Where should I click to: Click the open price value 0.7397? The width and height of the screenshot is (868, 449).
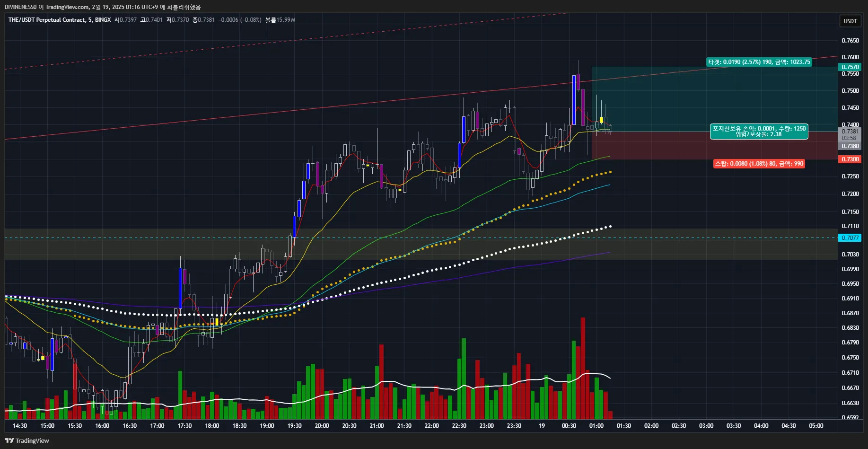(128, 20)
